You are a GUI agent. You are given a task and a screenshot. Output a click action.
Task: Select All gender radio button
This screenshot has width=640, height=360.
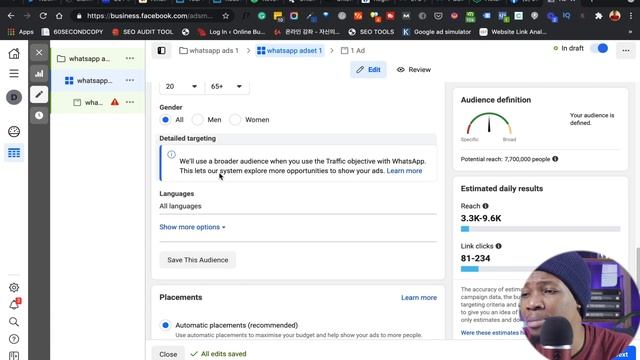(x=165, y=120)
